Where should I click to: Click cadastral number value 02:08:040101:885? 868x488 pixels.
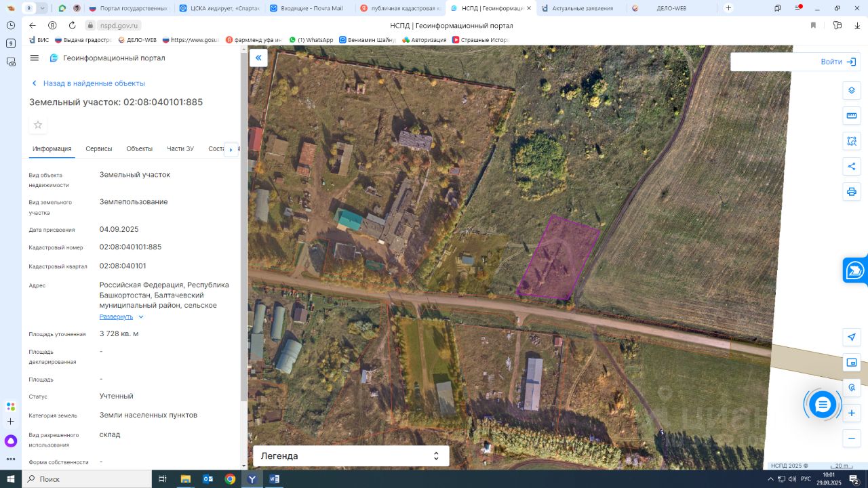tap(131, 247)
